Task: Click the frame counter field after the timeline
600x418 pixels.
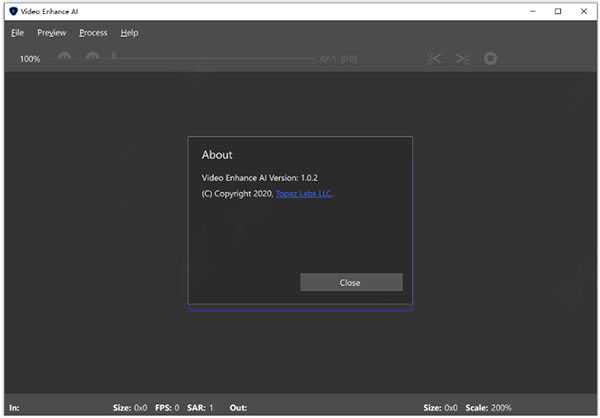Action: click(x=339, y=59)
